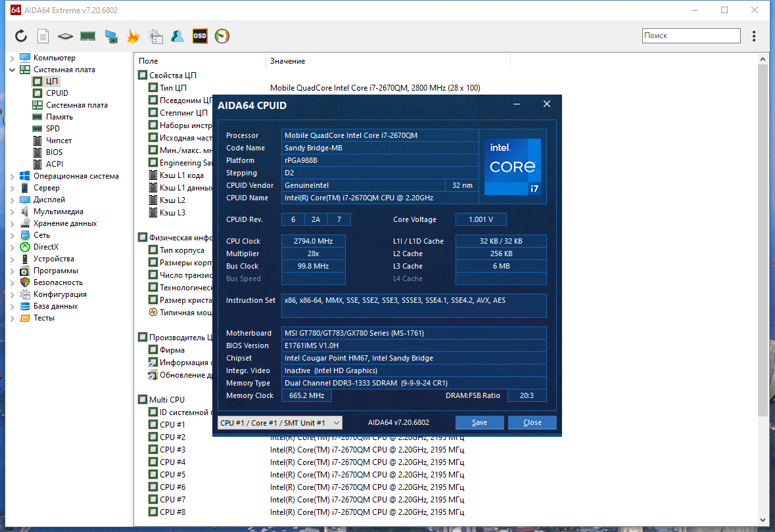Collapse the Системная плата tree node
This screenshot has width=775, height=532.
click(12, 70)
